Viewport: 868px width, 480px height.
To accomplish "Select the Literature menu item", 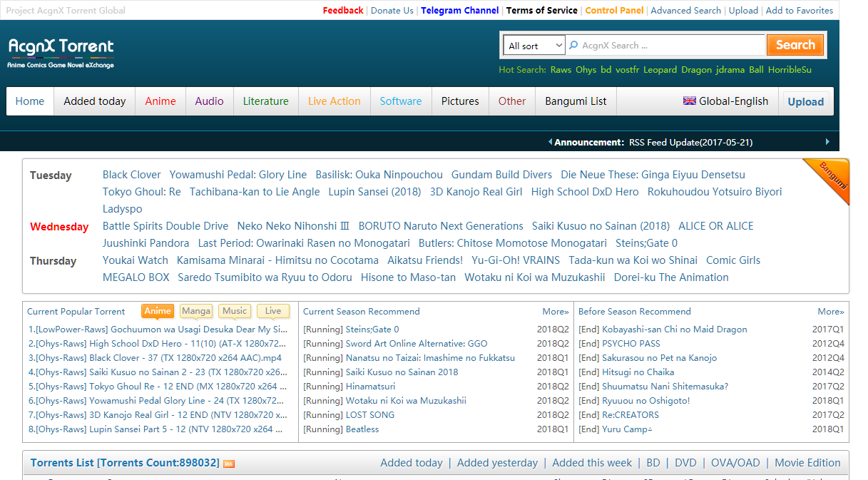I will coord(266,101).
